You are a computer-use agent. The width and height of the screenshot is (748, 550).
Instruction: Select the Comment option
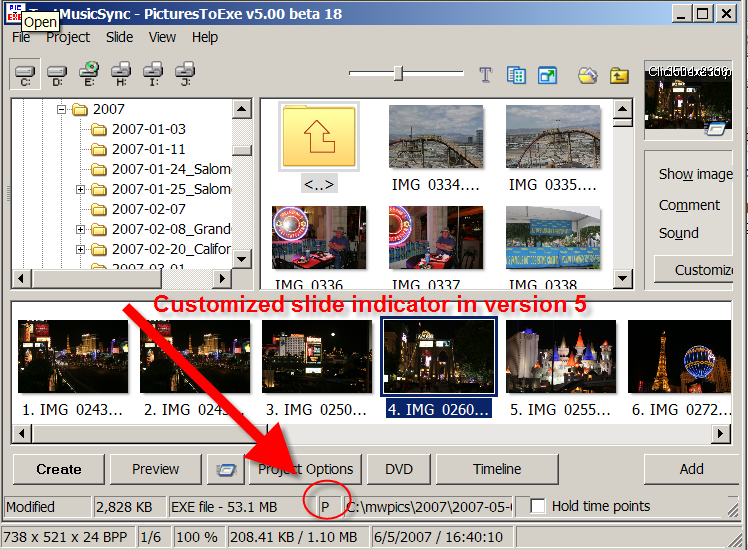pyautogui.click(x=689, y=205)
